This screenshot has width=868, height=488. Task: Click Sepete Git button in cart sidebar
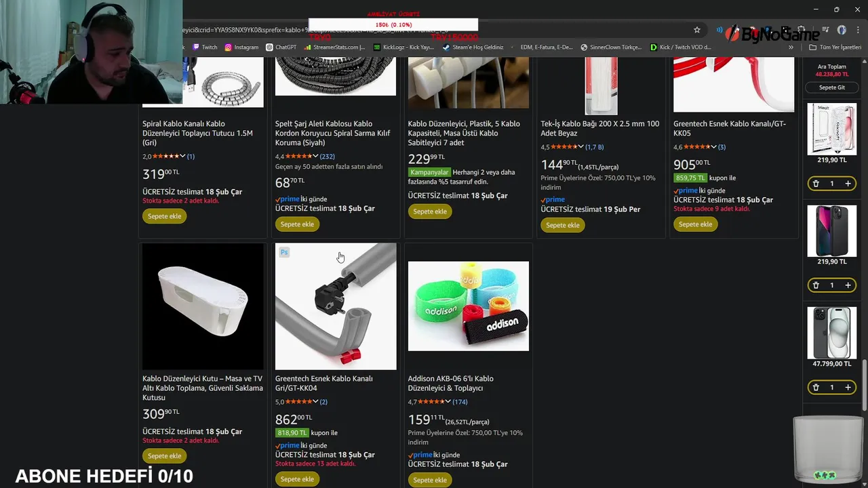pos(832,87)
